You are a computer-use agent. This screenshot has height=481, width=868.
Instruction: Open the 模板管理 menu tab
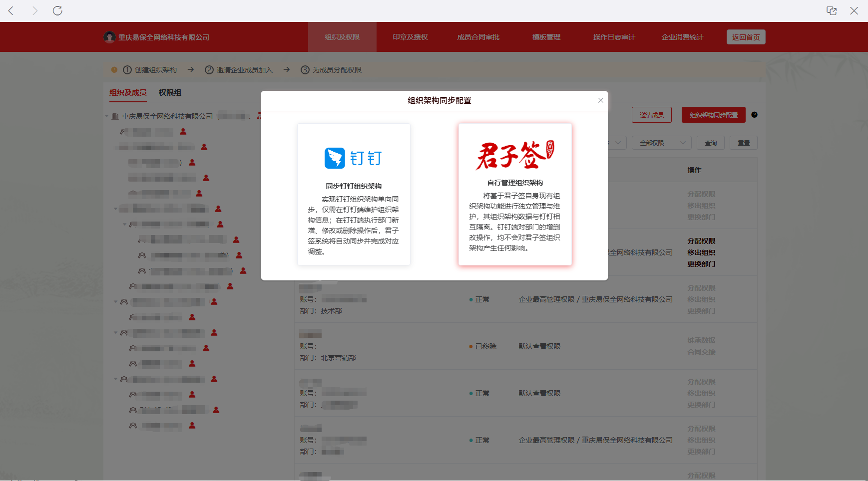pos(546,37)
